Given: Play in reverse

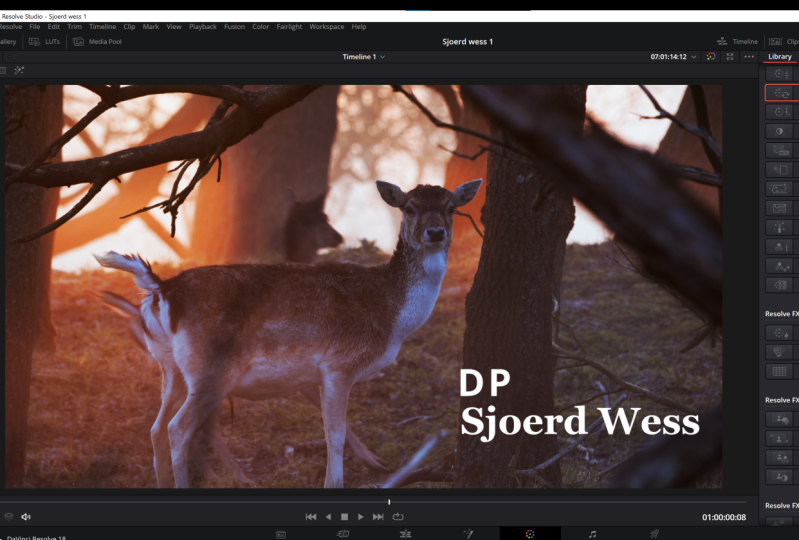Looking at the screenshot, I should (328, 517).
